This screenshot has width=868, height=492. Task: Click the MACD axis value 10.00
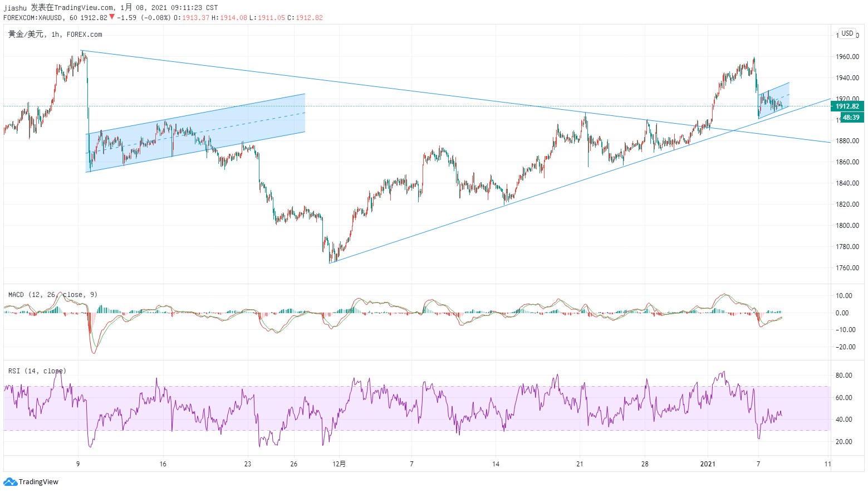click(x=844, y=296)
